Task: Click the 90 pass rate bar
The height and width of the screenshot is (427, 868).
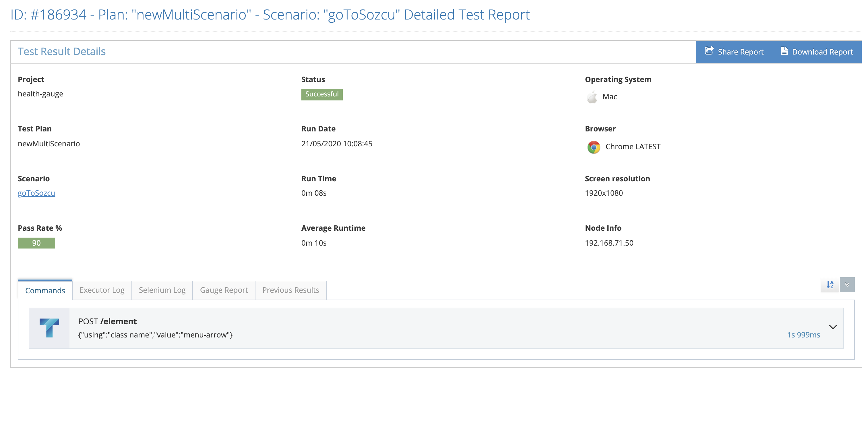Action: pyautogui.click(x=36, y=243)
